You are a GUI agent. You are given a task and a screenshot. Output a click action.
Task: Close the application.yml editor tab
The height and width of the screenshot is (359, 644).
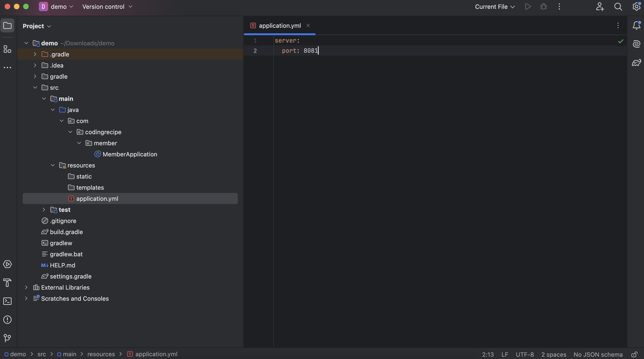click(x=308, y=25)
